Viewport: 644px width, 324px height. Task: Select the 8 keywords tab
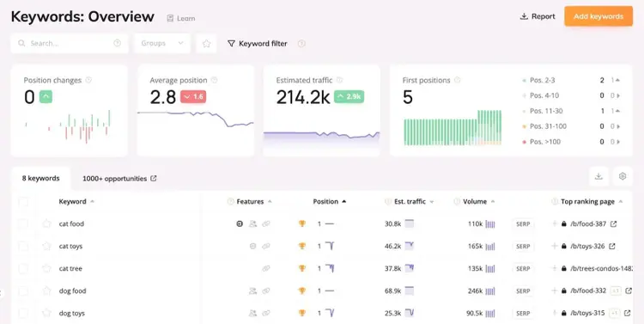click(40, 179)
